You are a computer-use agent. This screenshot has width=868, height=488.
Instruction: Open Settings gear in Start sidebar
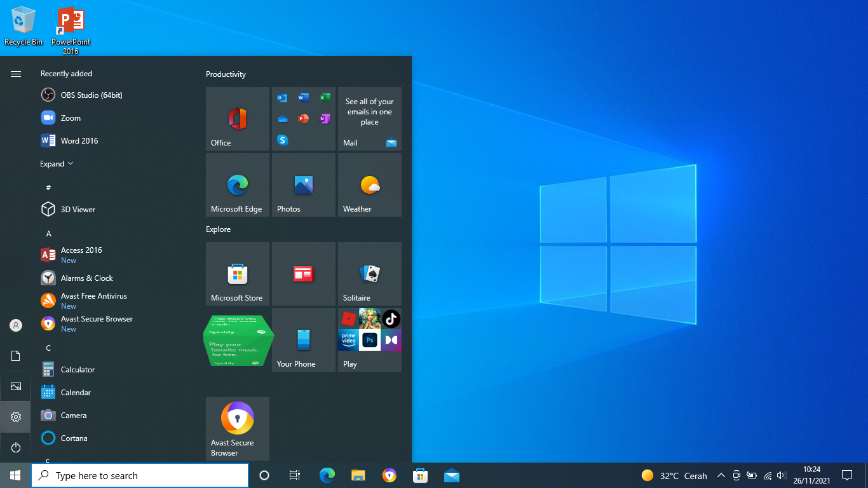16,417
